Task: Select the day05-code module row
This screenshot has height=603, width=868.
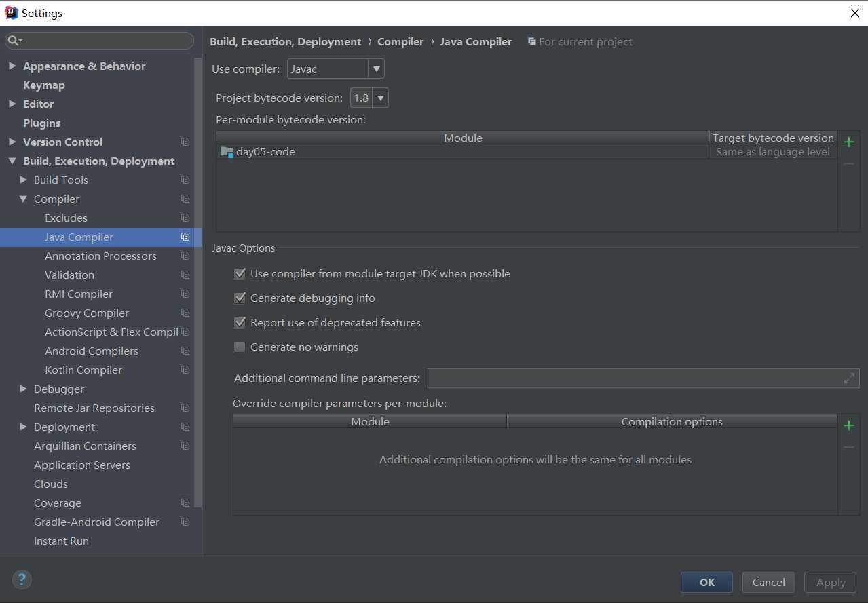Action: (x=527, y=151)
